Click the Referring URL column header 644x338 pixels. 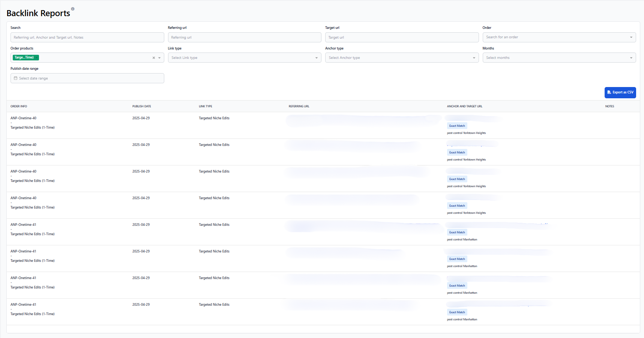(299, 107)
